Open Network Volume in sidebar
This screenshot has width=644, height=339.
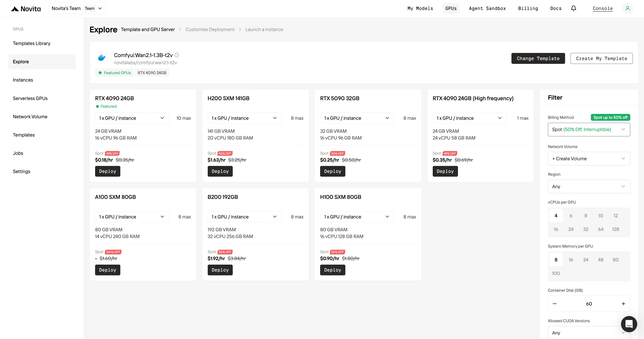pyautogui.click(x=42, y=117)
